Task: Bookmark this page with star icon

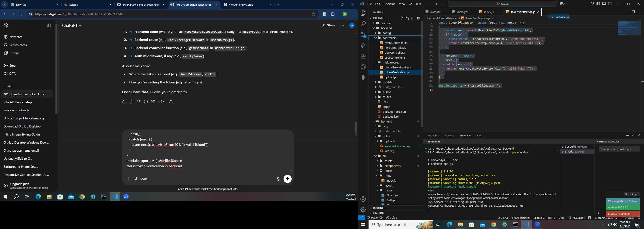Action: (314, 14)
